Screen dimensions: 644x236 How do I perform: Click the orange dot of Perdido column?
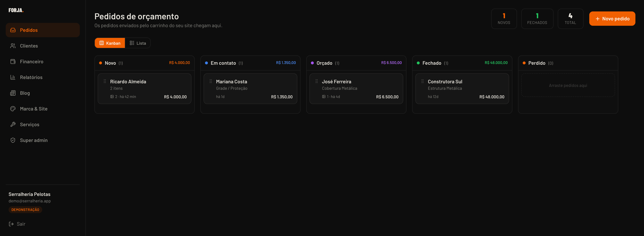pos(524,63)
